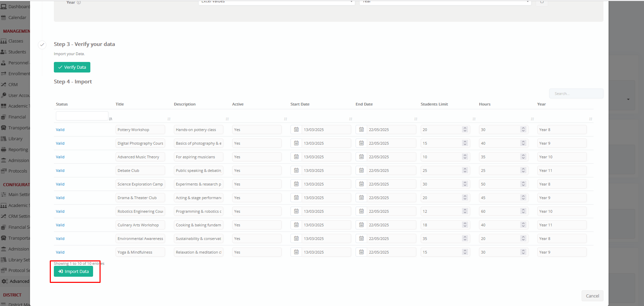Open calendar icon for Yoga & Mindfulness start date

click(x=296, y=252)
